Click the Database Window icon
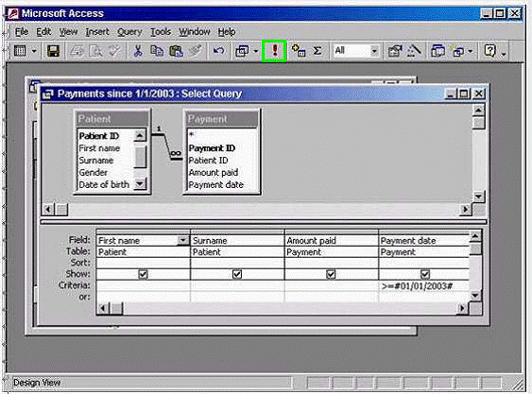Viewport: 532px width, 394px height. pyautogui.click(x=438, y=51)
